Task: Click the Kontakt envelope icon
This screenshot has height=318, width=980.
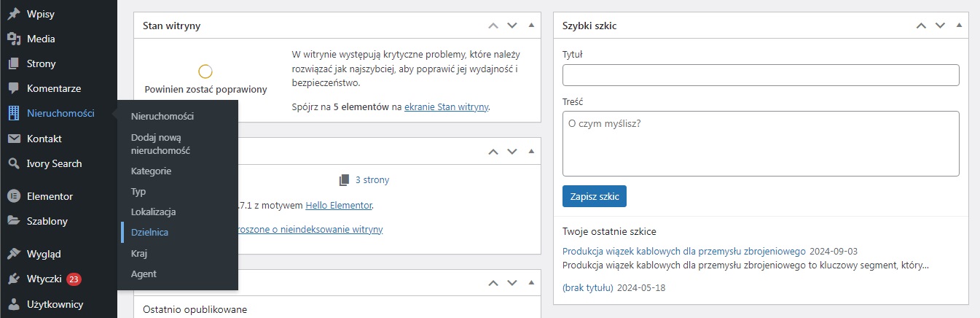Action: 13,139
